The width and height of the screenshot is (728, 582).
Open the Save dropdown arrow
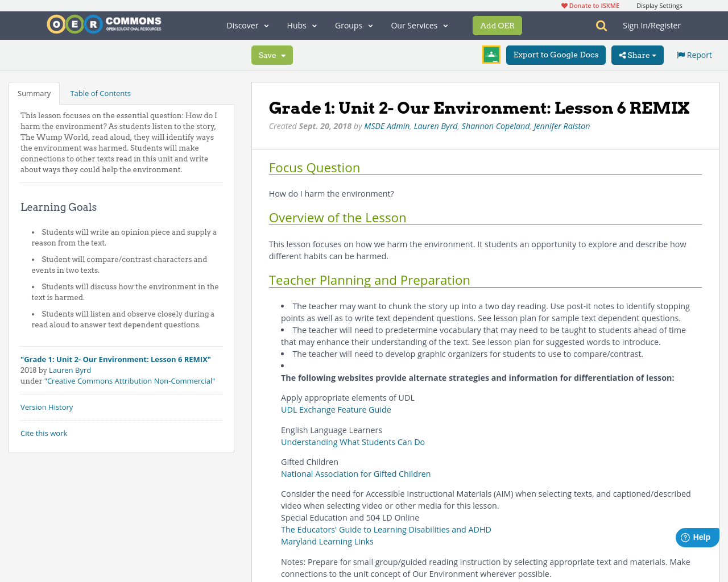[283, 54]
